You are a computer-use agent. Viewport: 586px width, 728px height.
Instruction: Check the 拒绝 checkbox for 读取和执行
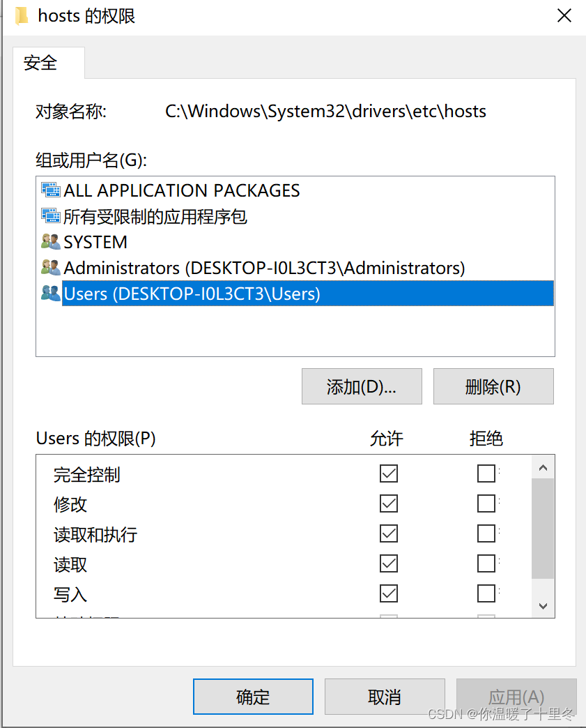[486, 533]
